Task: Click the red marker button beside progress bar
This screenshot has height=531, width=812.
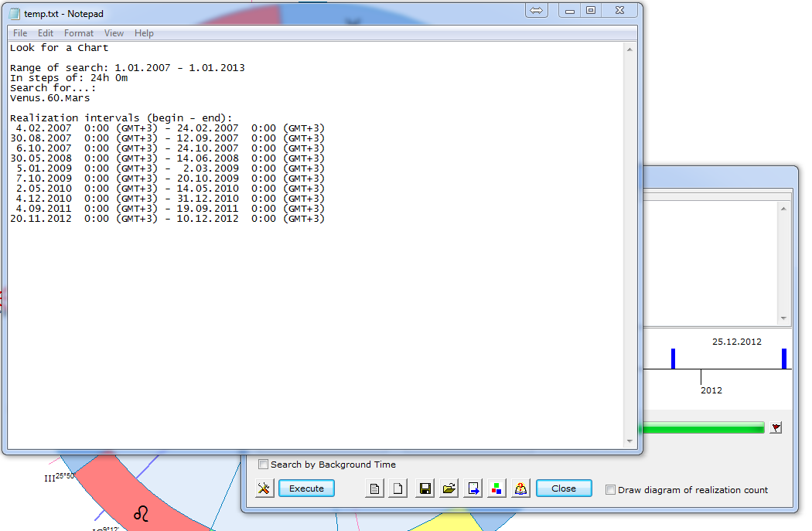Action: pyautogui.click(x=776, y=427)
